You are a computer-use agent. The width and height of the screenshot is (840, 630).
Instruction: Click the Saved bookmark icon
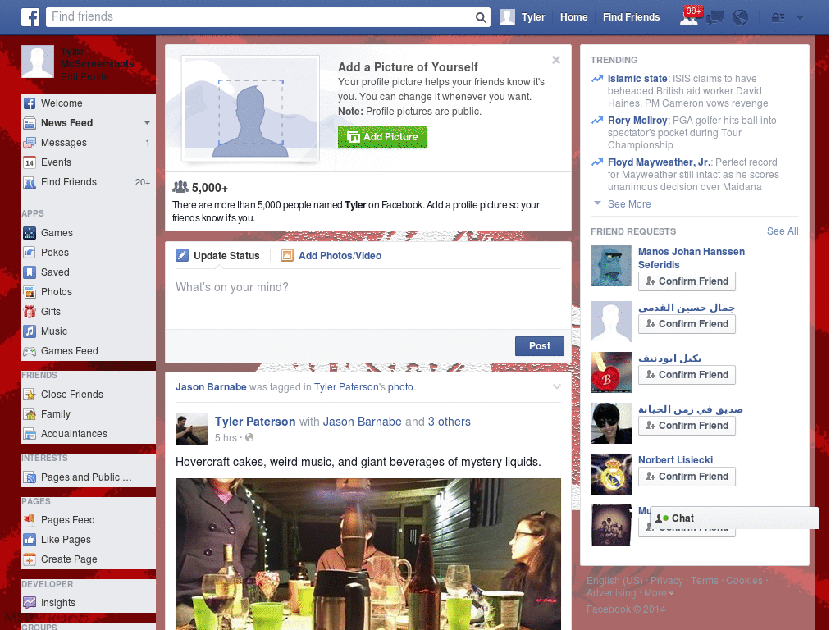30,272
